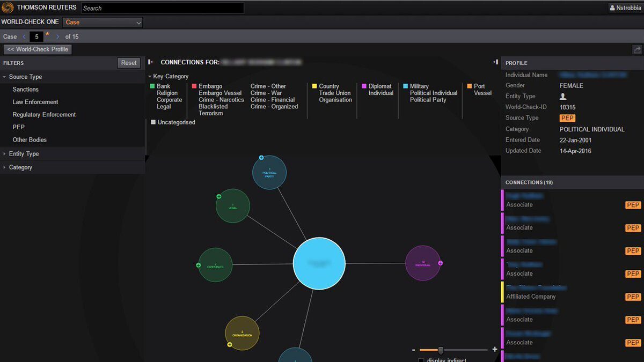Image resolution: width=644 pixels, height=362 pixels.
Task: Select the Individual graph node
Action: click(423, 263)
